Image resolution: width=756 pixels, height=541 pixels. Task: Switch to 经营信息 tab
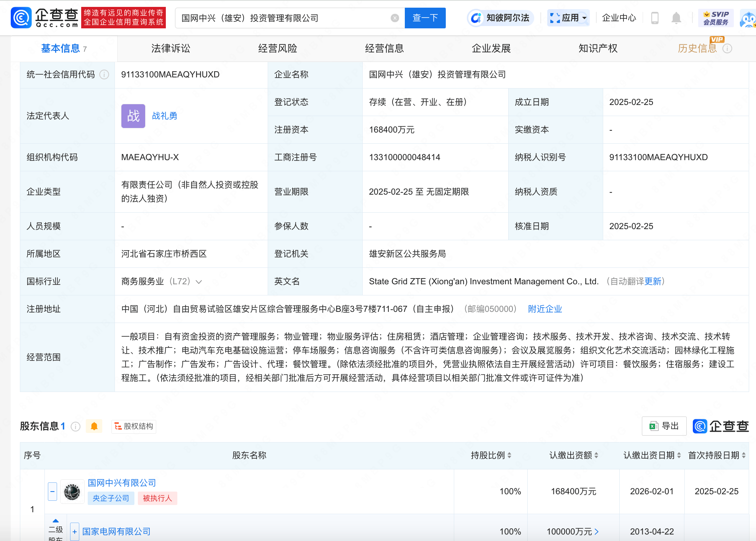coord(385,49)
